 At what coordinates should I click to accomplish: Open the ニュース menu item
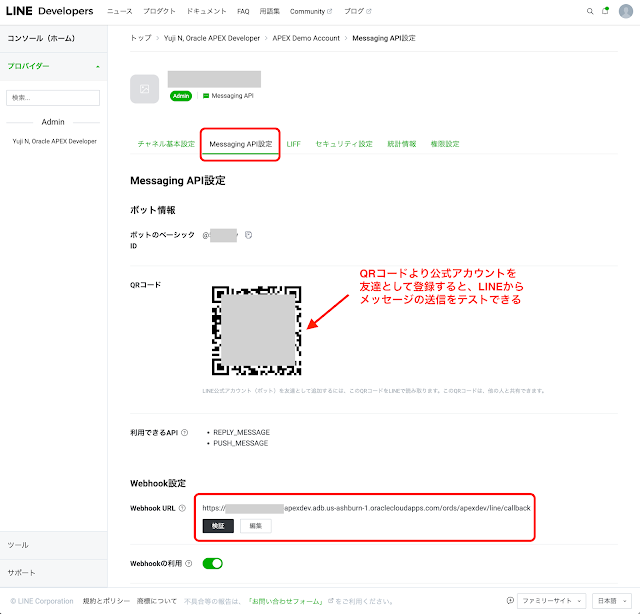[120, 11]
